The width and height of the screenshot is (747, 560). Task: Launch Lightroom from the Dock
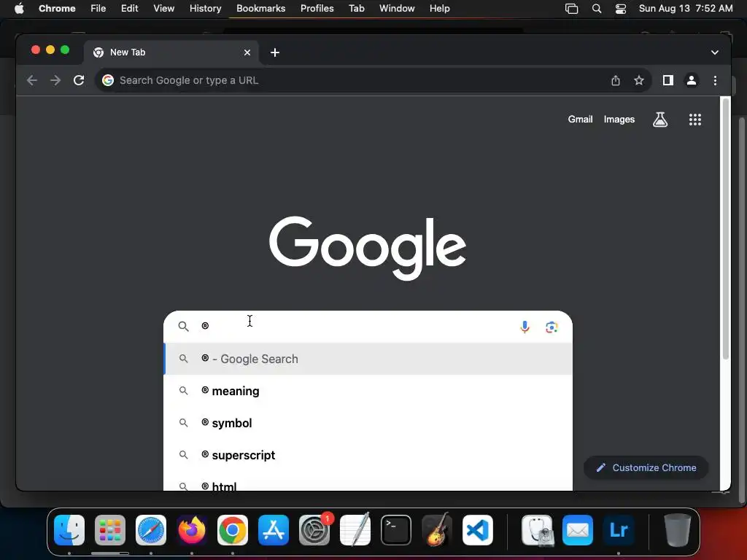pyautogui.click(x=619, y=530)
